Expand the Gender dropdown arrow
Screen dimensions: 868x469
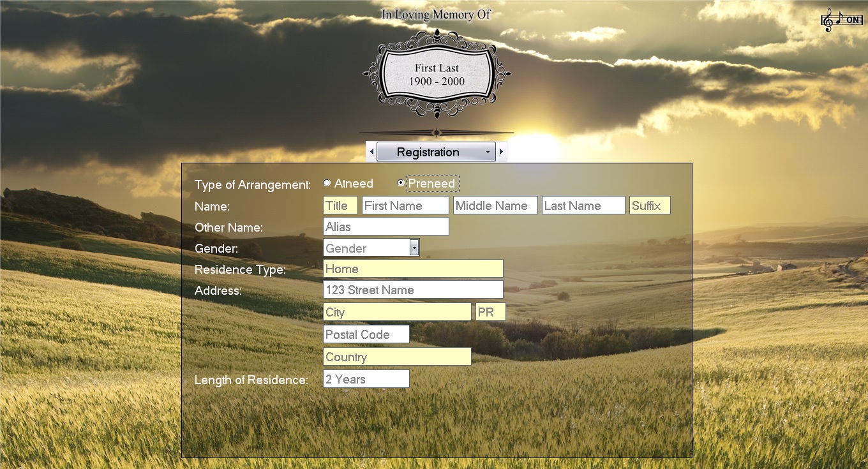tap(414, 248)
